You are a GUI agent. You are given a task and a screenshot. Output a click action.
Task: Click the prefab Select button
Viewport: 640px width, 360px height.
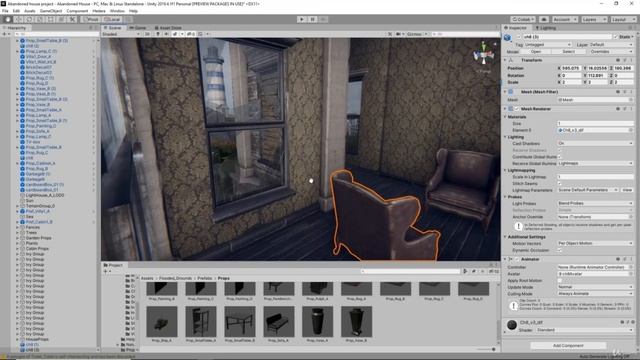569,52
